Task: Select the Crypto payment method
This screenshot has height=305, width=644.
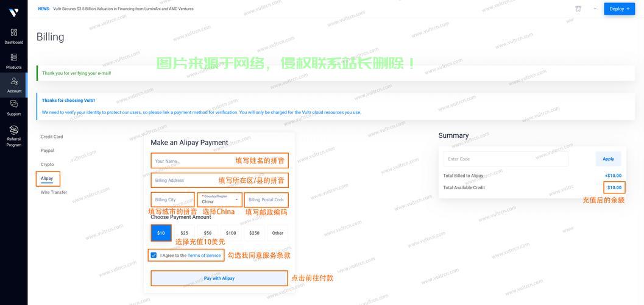Action: [48, 165]
